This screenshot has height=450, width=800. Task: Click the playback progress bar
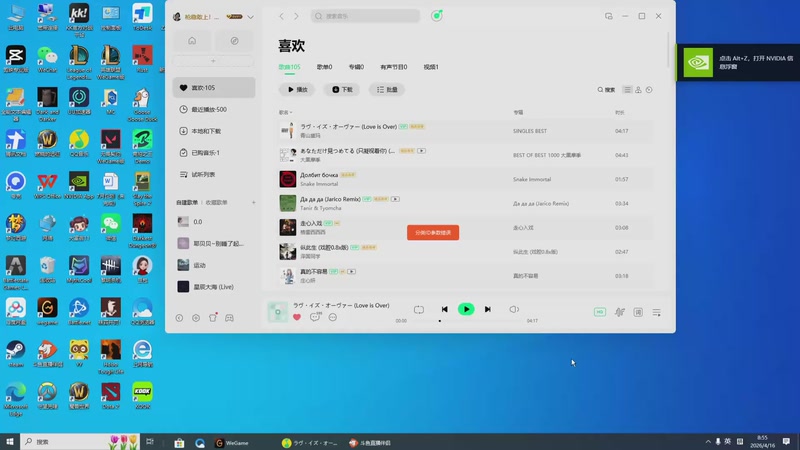click(x=467, y=321)
